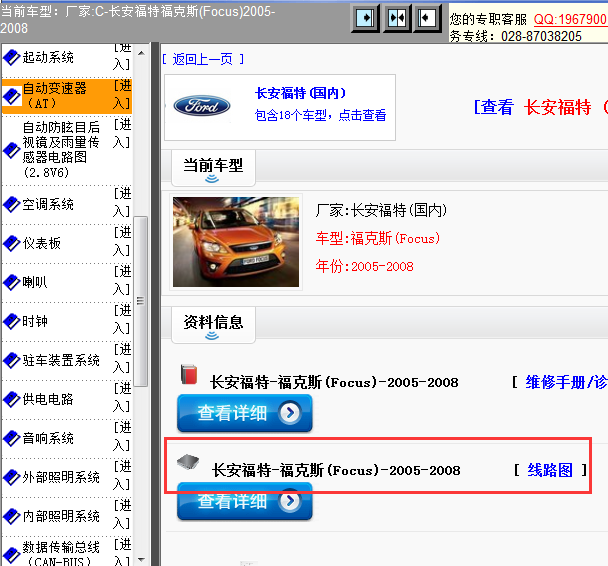
Task: Open the 喇叭 entry
Action: point(35,282)
